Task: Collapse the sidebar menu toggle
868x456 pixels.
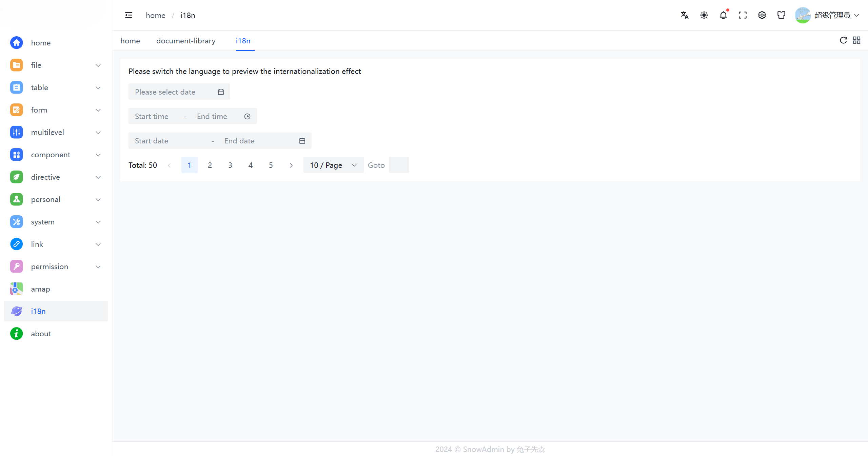Action: (x=129, y=15)
